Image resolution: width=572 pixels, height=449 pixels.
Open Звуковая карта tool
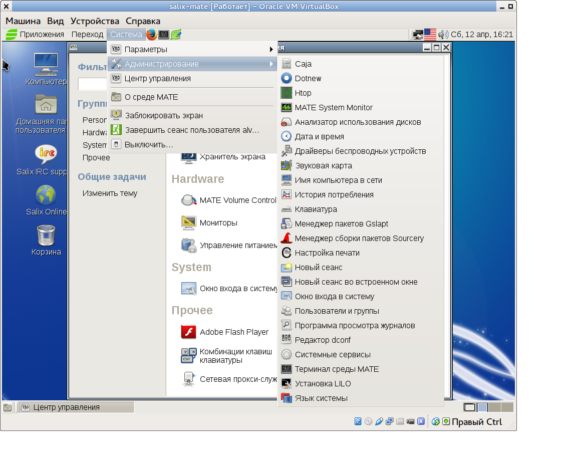pyautogui.click(x=360, y=166)
